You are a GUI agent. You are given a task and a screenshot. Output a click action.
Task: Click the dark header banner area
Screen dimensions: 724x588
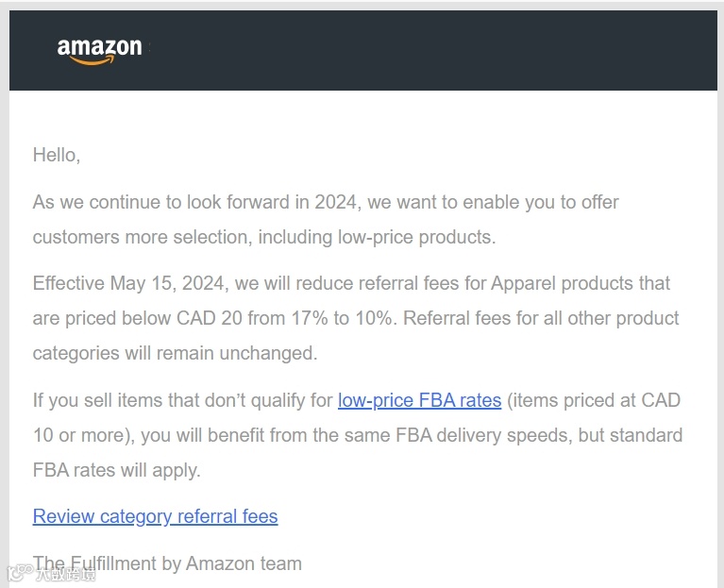coord(425,50)
